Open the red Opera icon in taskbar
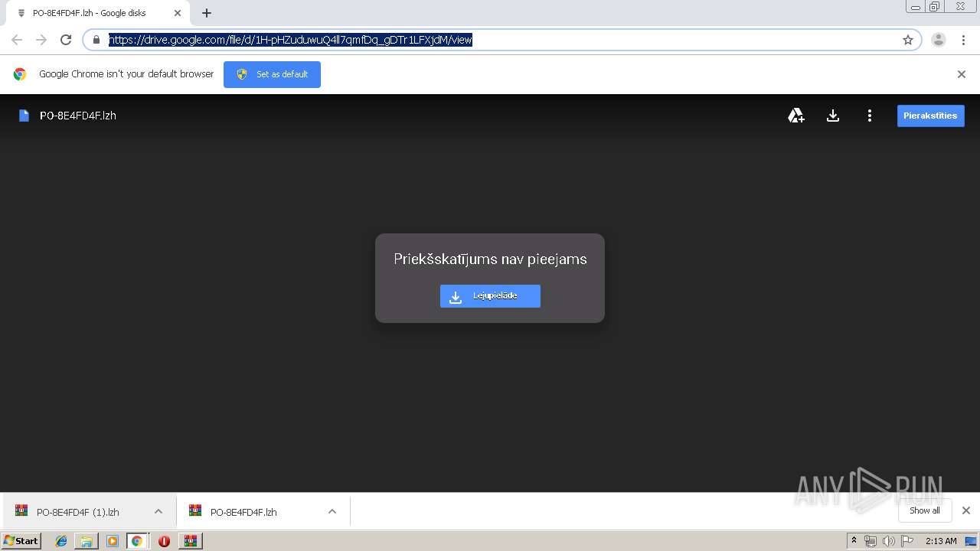Image resolution: width=980 pixels, height=551 pixels. (164, 541)
